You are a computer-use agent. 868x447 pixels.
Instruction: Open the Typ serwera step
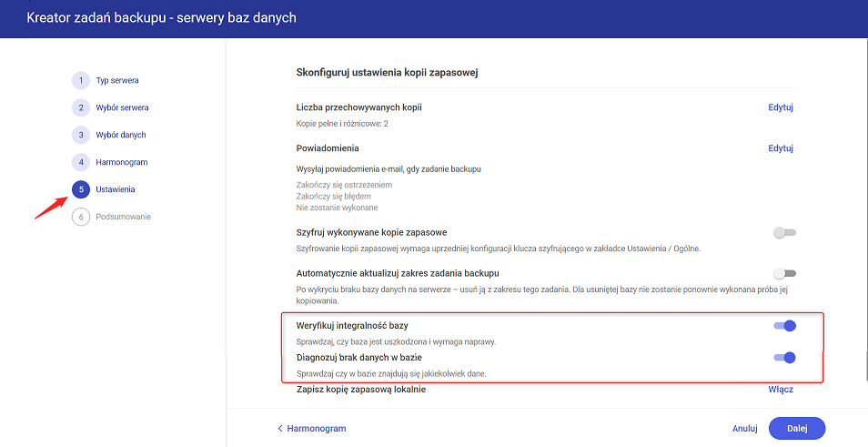point(117,80)
